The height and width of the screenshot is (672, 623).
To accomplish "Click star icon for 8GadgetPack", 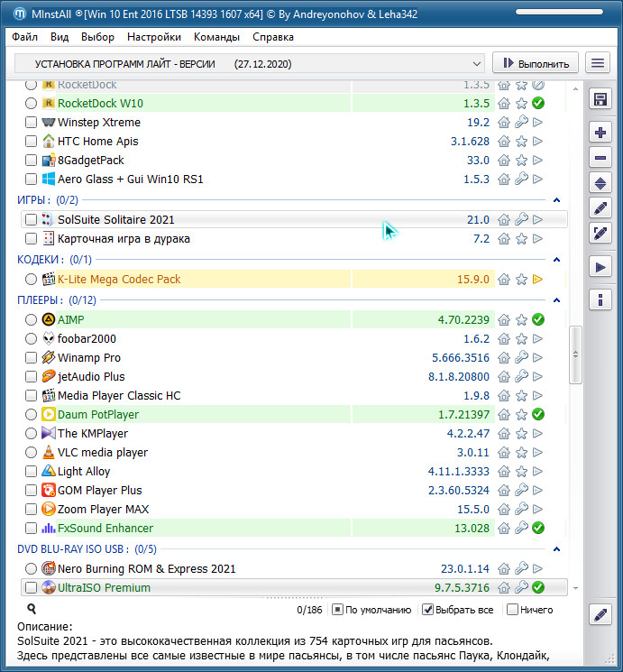I will [x=521, y=161].
